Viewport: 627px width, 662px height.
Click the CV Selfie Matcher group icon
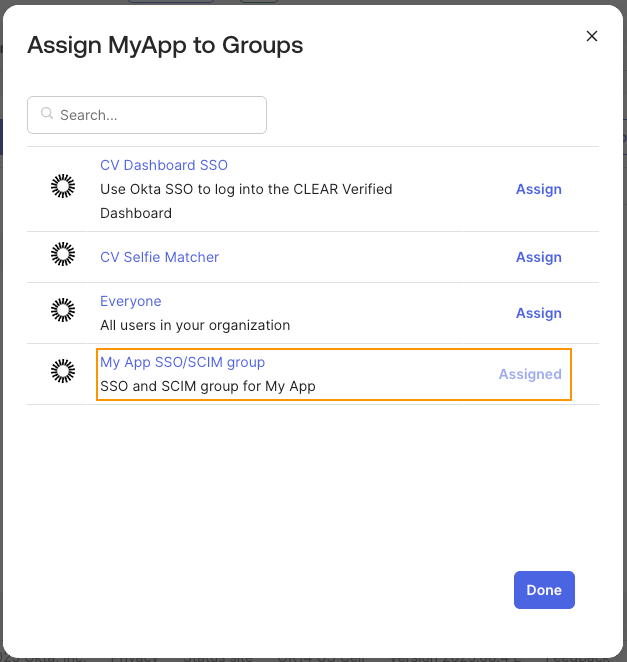(63, 254)
